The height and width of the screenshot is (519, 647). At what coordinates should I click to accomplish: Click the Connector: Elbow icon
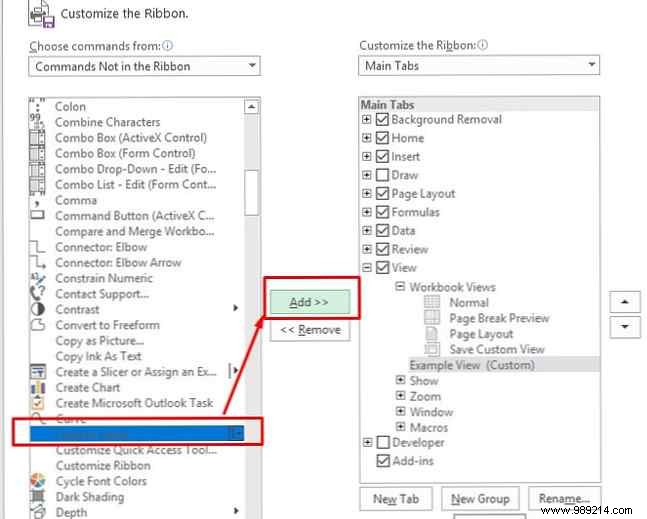coord(38,247)
